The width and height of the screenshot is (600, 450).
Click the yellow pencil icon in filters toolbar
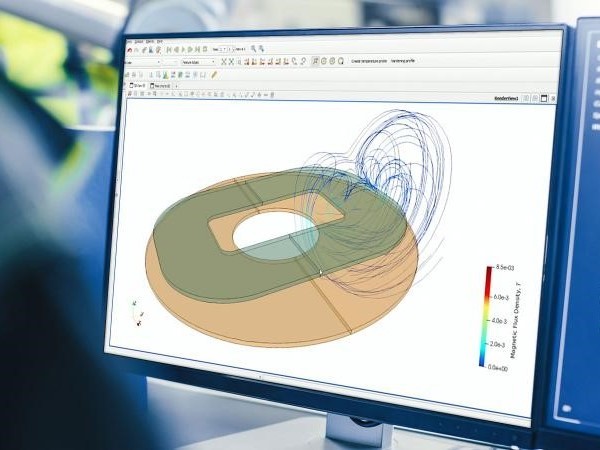click(x=214, y=75)
